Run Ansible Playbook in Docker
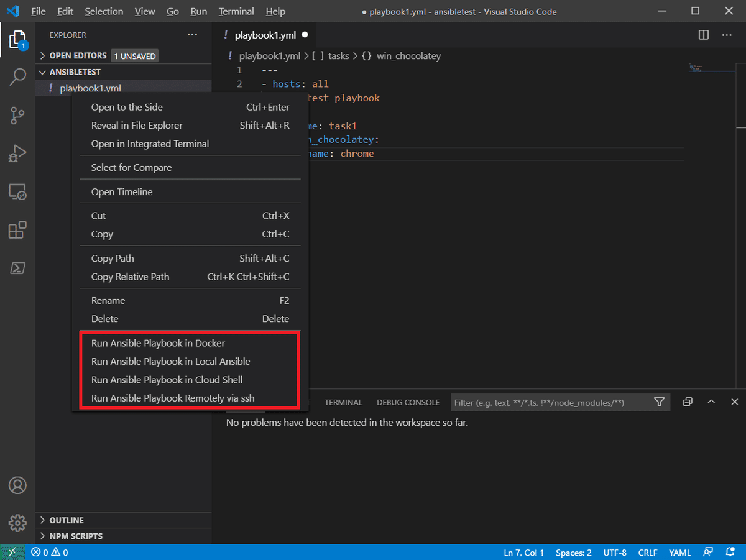The height and width of the screenshot is (560, 746). tap(190, 342)
